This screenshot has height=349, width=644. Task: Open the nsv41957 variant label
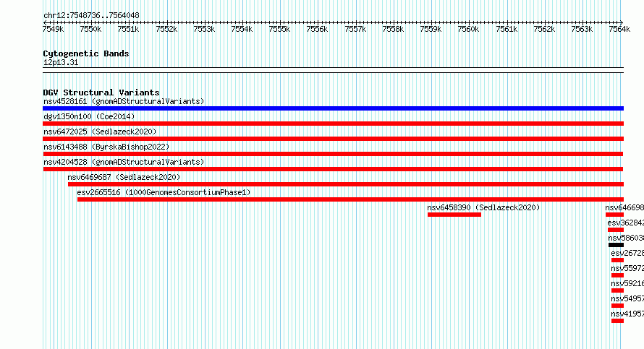point(627,314)
